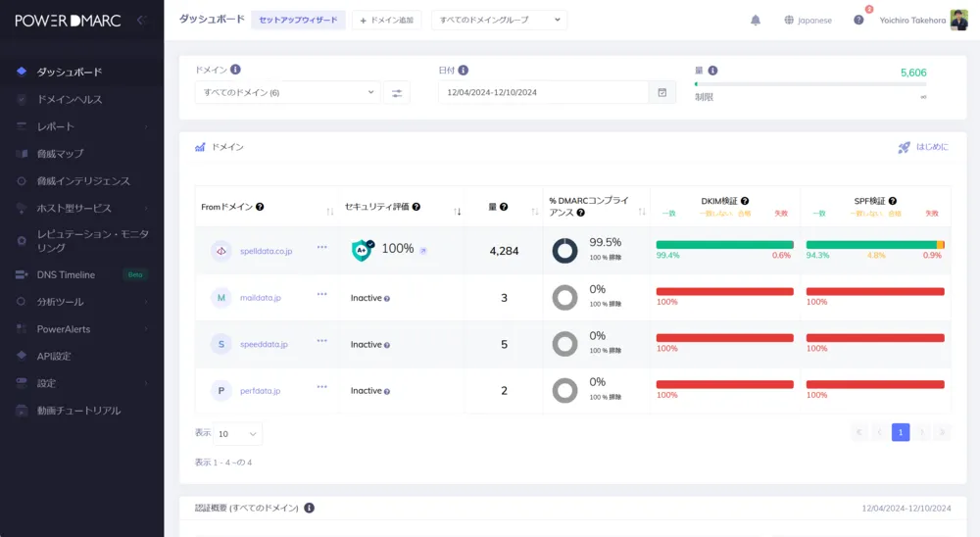The image size is (980, 537).
Task: Click the notification bell icon
Action: coord(756,21)
